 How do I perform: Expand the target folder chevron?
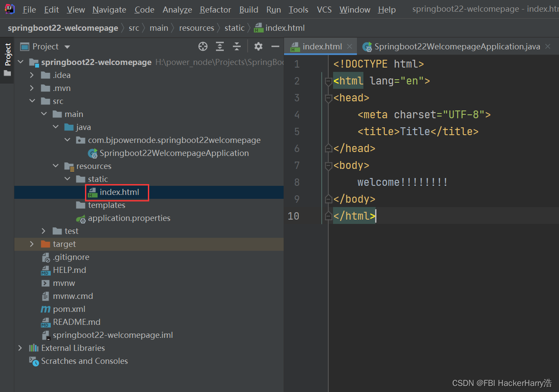tap(32, 244)
